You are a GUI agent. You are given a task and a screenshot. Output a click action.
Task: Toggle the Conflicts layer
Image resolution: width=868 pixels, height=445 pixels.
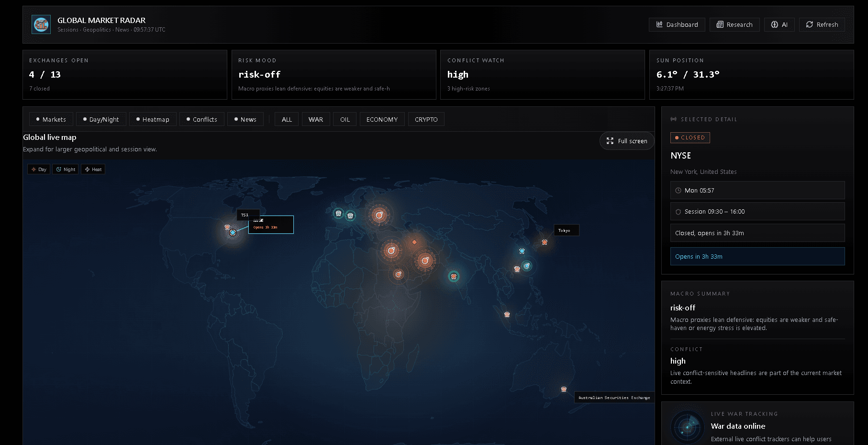pyautogui.click(x=202, y=119)
